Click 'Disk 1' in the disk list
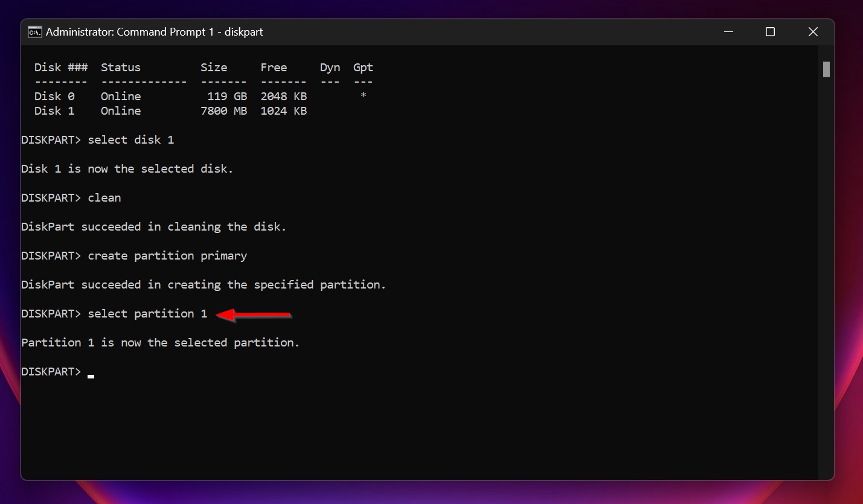The width and height of the screenshot is (863, 504). [54, 111]
